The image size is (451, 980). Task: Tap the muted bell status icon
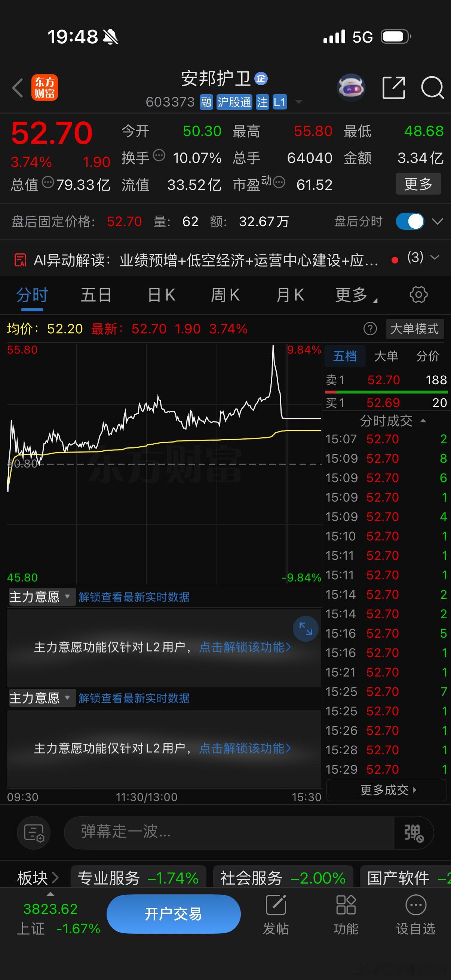coord(111,37)
